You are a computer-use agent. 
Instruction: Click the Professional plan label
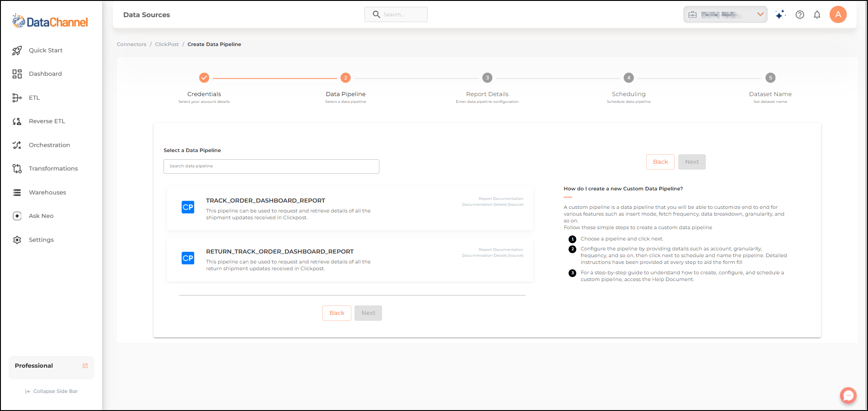tap(34, 366)
